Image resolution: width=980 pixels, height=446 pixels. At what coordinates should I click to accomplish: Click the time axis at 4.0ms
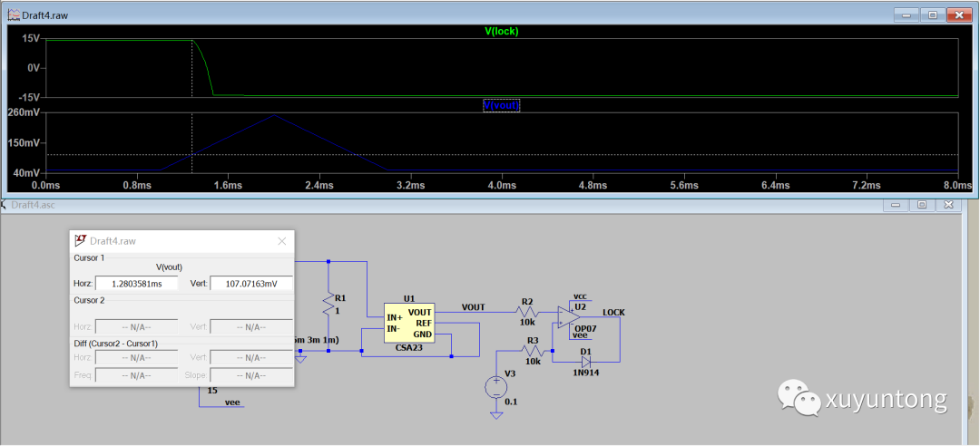502,185
